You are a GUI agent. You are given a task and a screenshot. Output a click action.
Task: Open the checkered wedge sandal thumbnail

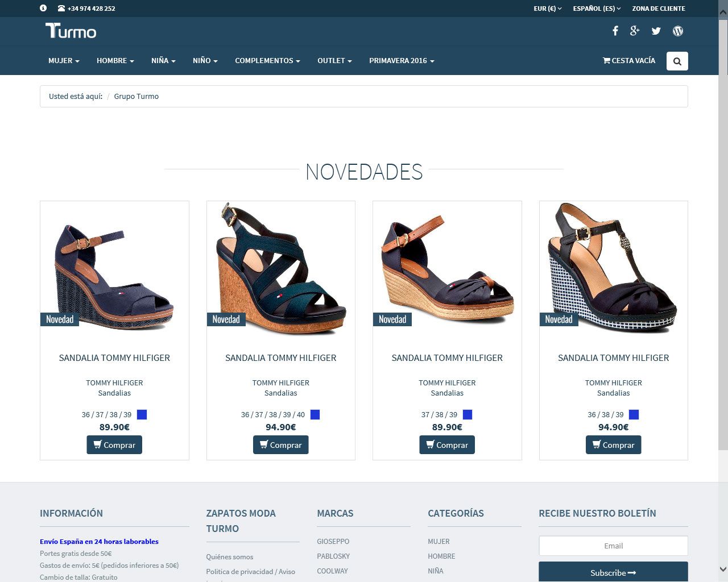click(x=613, y=267)
